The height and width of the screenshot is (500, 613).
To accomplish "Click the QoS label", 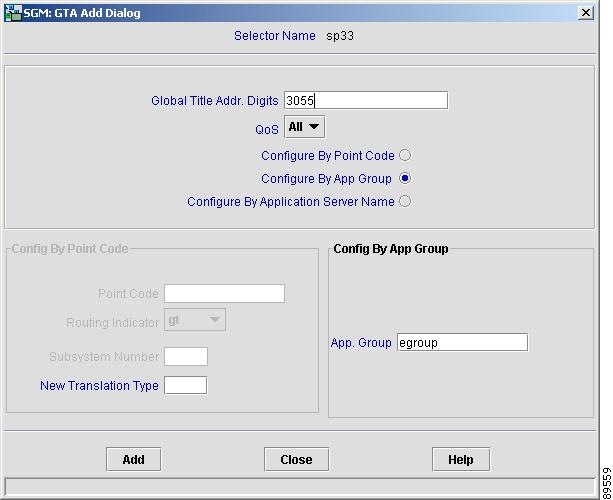I will [x=267, y=129].
